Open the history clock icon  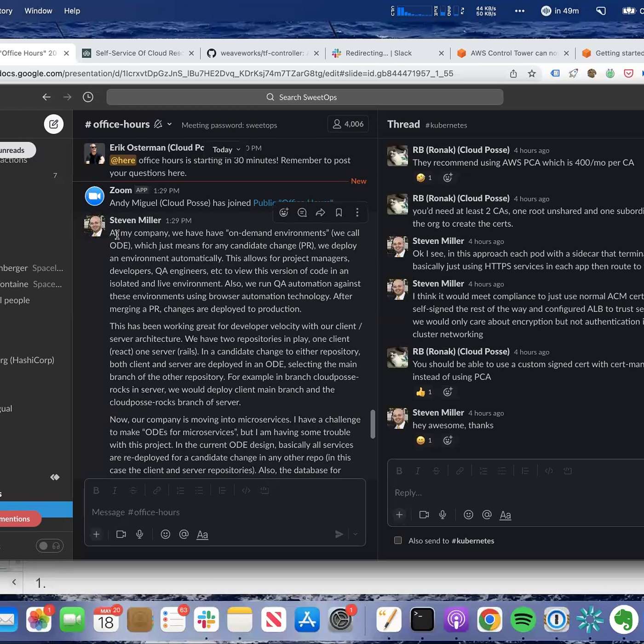[88, 97]
